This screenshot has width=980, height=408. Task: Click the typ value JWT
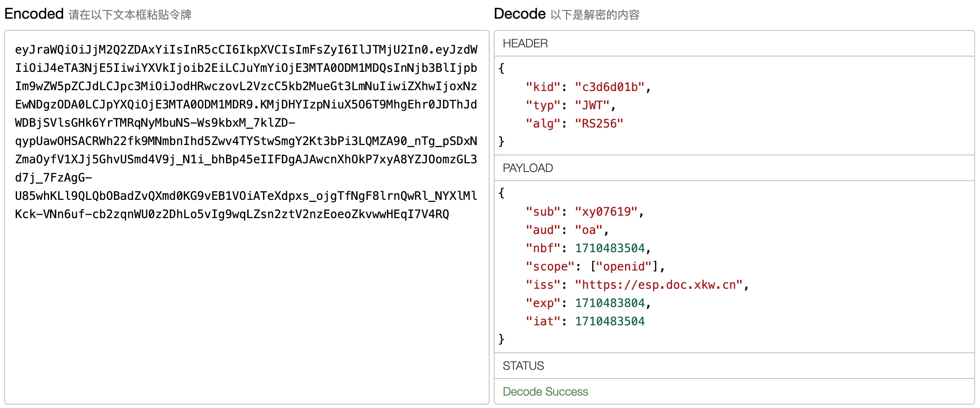point(592,106)
